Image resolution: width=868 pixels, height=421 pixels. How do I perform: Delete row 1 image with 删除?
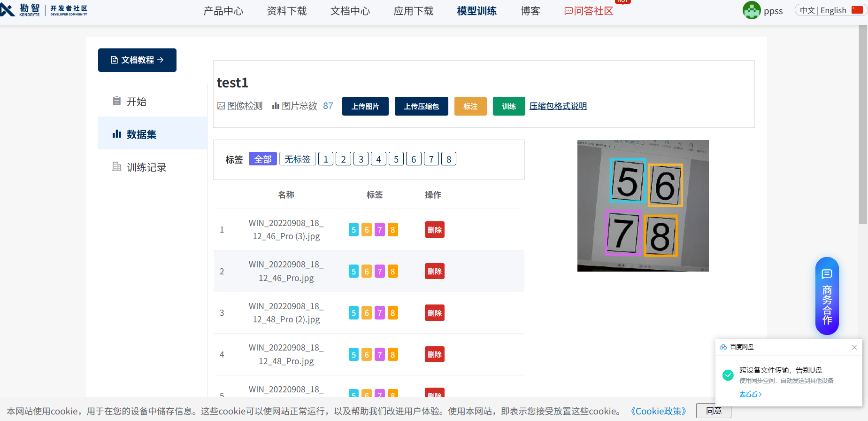point(435,230)
